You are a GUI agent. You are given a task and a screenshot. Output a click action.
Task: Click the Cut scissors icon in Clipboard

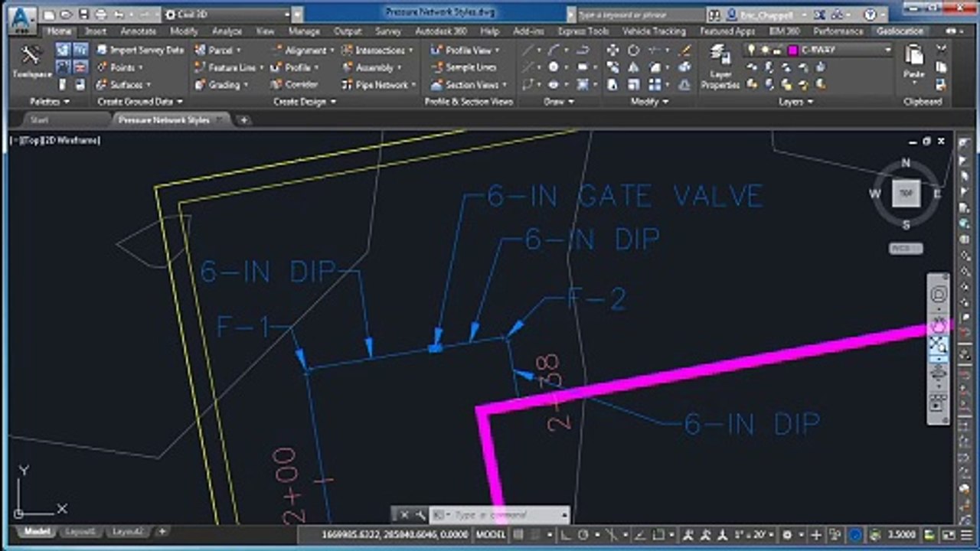[x=940, y=50]
